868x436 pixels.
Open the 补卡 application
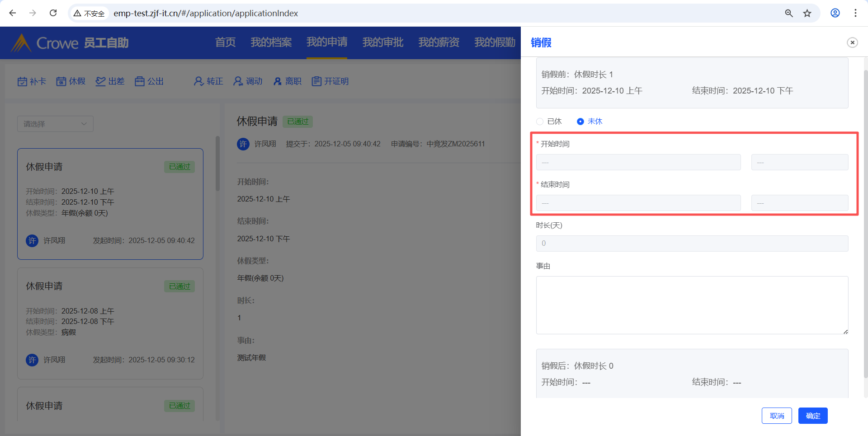(x=32, y=81)
